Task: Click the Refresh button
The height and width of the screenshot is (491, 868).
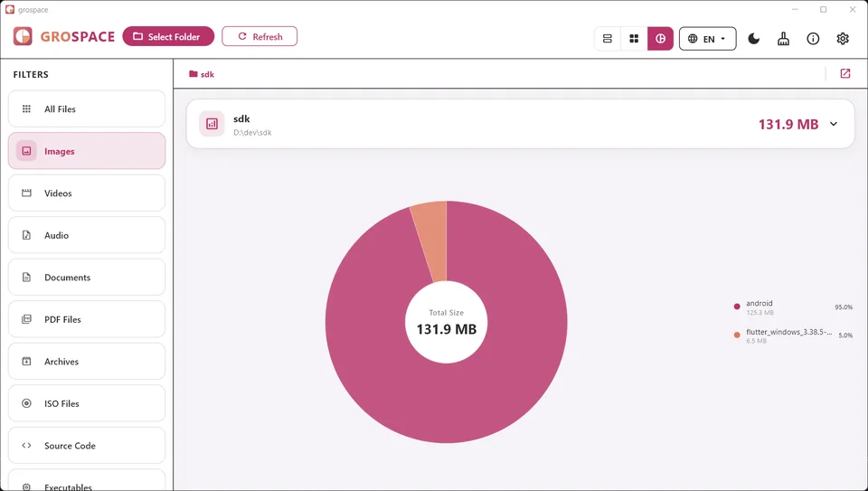Action: pyautogui.click(x=259, y=36)
